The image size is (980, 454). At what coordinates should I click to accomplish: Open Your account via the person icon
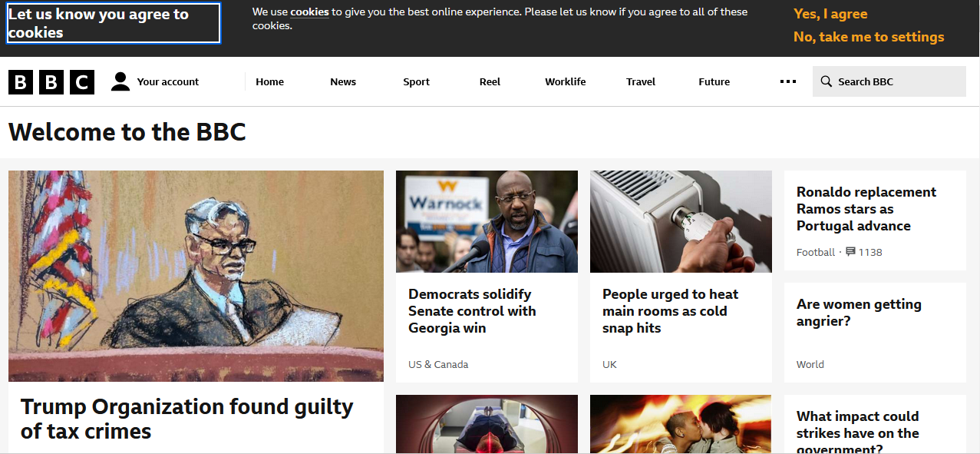(x=120, y=81)
